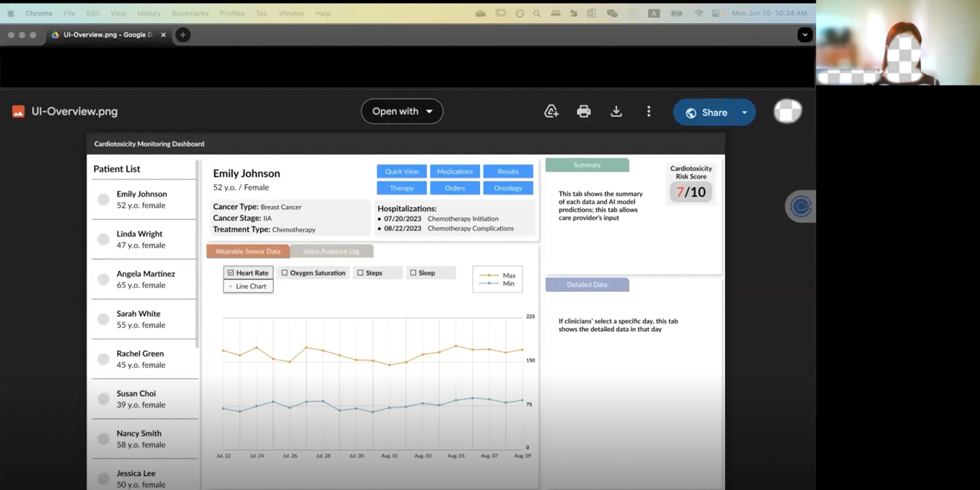Click the Apple logo menu
980x490 pixels.
11,14
